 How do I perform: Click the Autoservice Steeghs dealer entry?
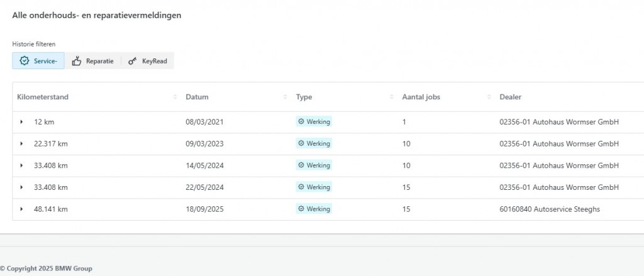(x=549, y=209)
